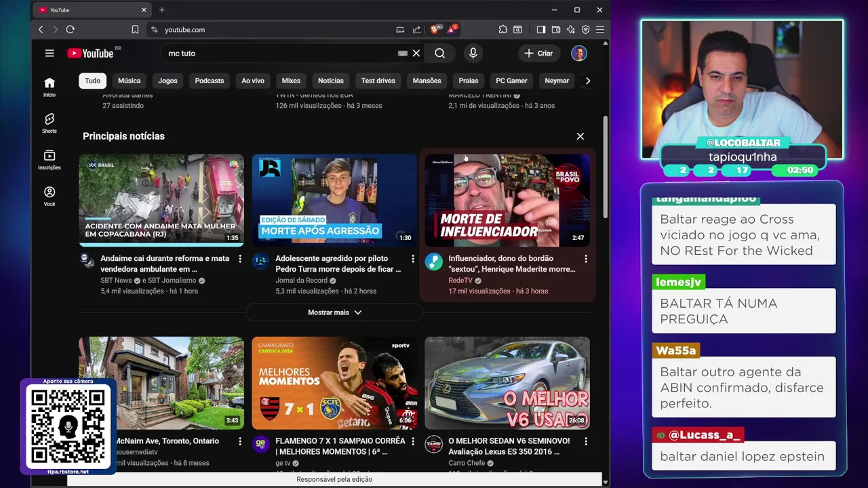Click the YouTube logo

(x=91, y=54)
